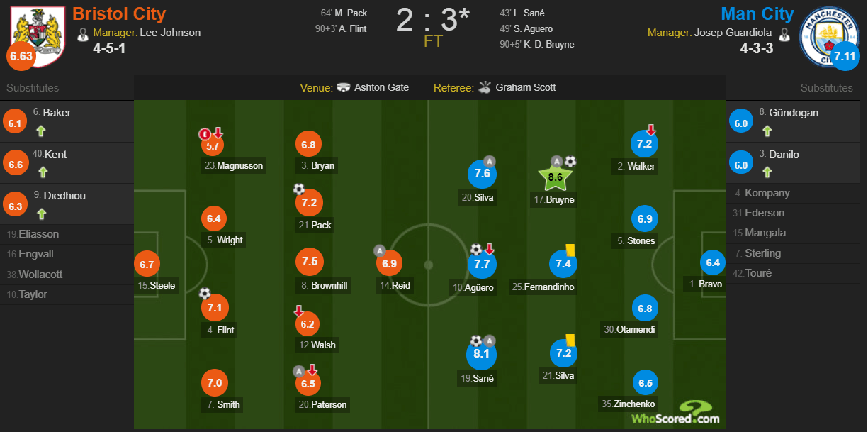This screenshot has width=868, height=432.
Task: Click the goal ball icon beside Pack's rating
Action: 299,189
